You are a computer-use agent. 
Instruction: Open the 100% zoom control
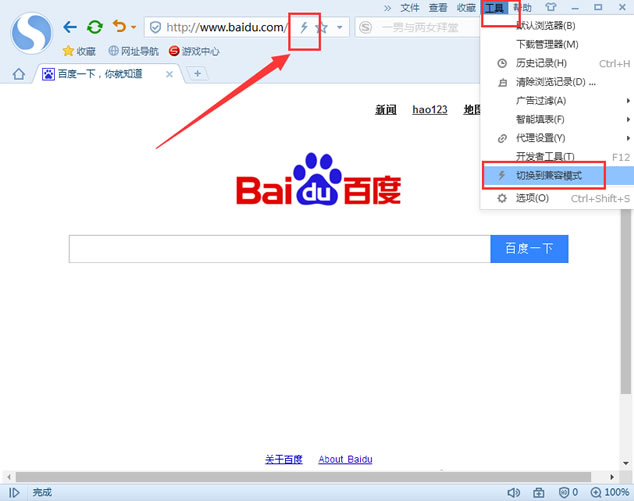610,493
